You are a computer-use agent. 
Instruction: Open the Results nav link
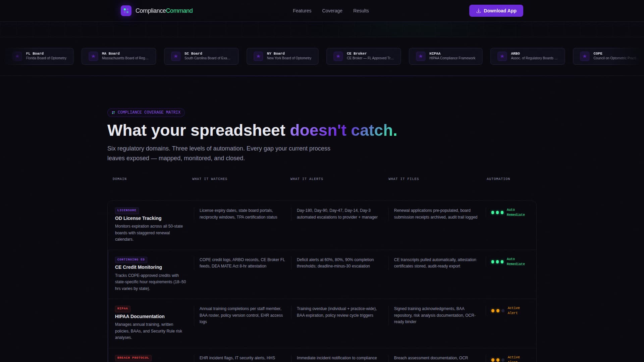[x=361, y=11]
